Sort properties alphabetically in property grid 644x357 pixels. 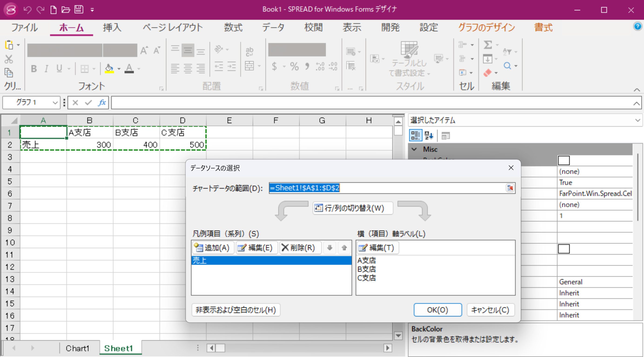[429, 135]
